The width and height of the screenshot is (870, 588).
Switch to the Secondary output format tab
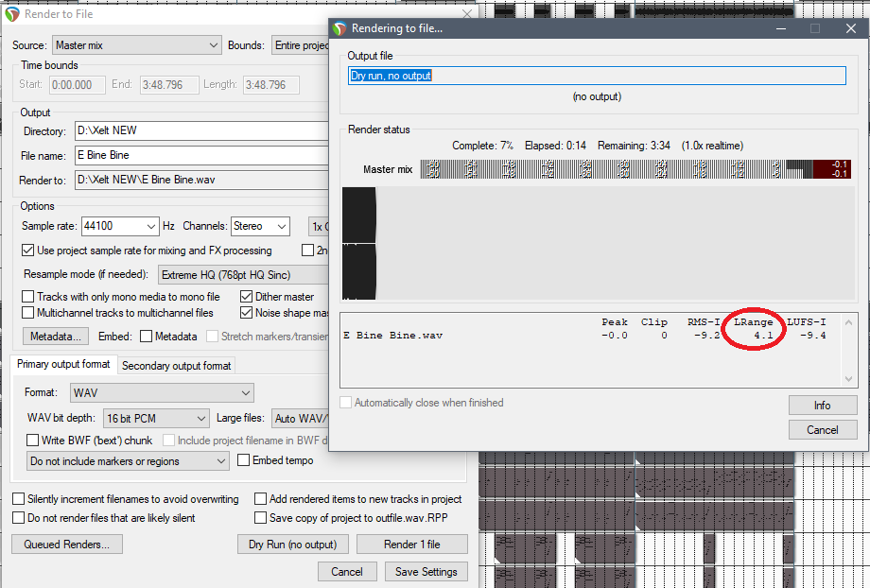pos(177,366)
